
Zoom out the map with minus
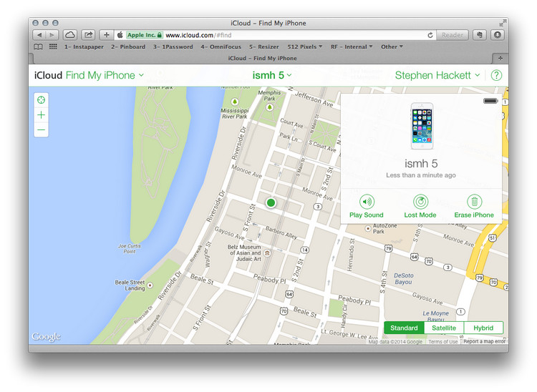(41, 130)
